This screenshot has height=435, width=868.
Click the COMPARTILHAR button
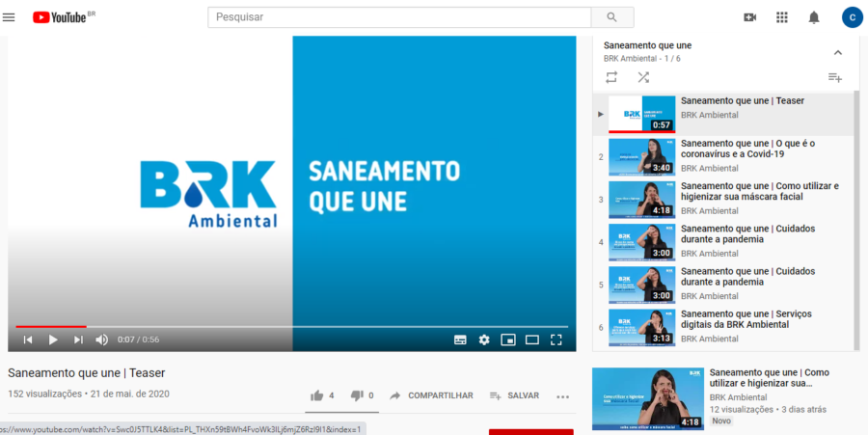coord(430,395)
